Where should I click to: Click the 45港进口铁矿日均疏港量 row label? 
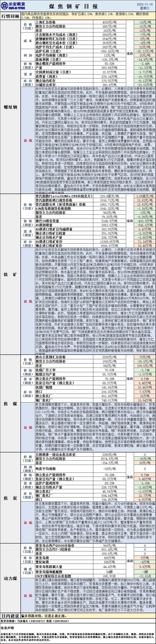54,229
